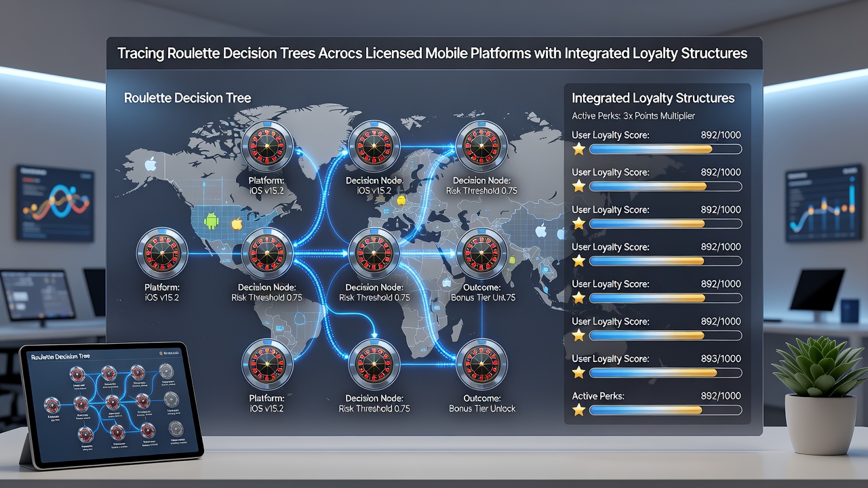Open roulette wheel above 'Outcome: Bonus Tier Unl.75'
This screenshot has height=488, width=868.
[481, 253]
